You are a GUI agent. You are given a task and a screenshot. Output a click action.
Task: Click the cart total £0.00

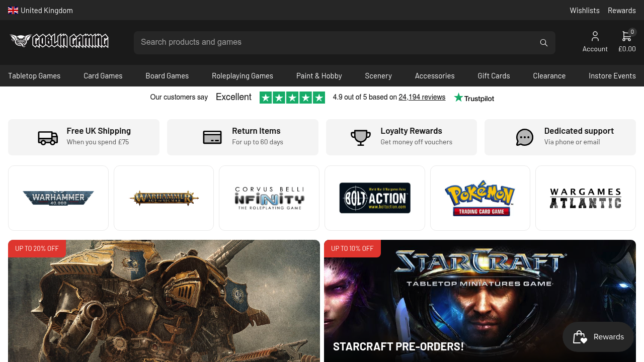click(x=627, y=49)
